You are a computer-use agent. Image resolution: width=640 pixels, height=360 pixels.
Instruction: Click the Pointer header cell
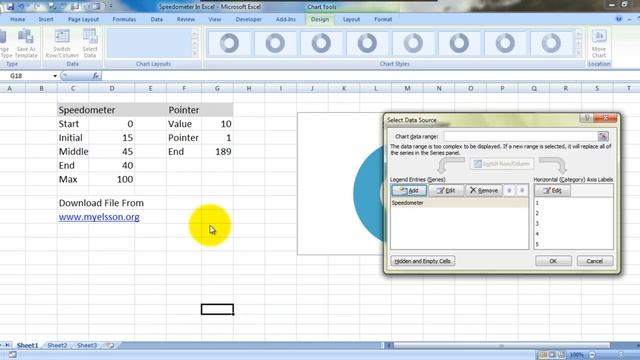pyautogui.click(x=184, y=110)
